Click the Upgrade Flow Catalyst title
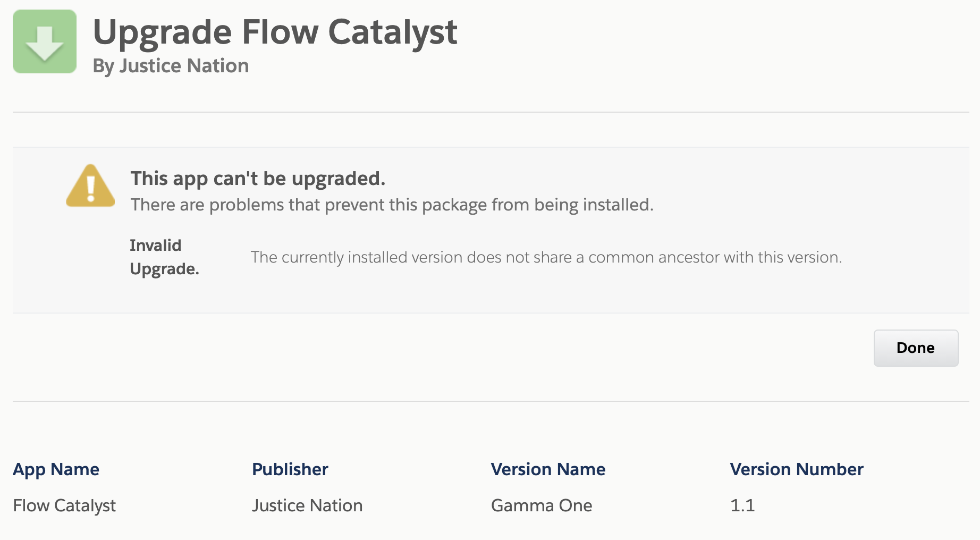The image size is (980, 540). pyautogui.click(x=275, y=32)
